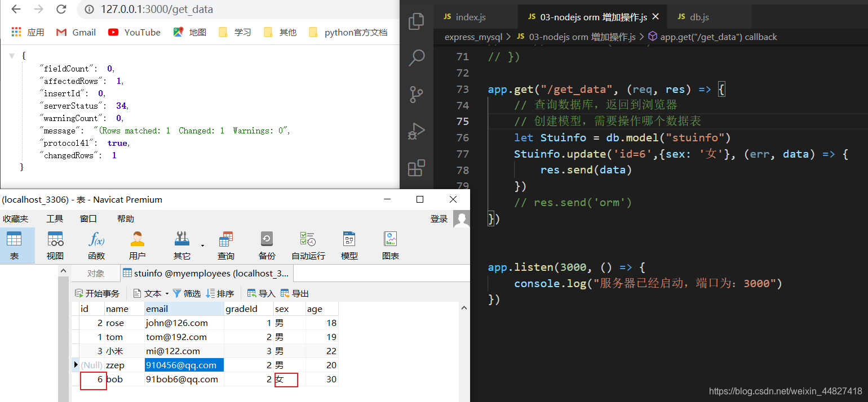Open the 文本 text dropdown
Viewport: 868px width, 402px height.
[x=151, y=293]
